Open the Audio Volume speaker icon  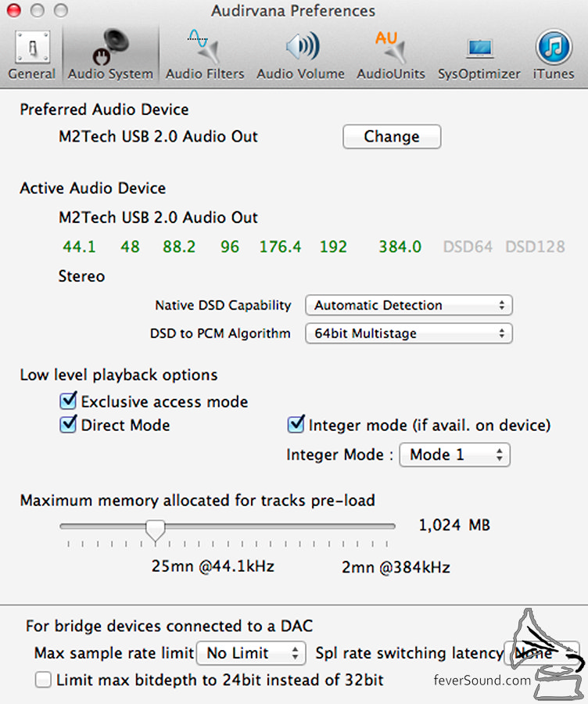(302, 47)
